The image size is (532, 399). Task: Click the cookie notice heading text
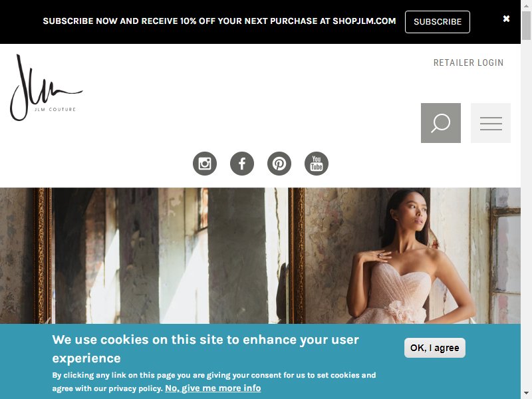(205, 348)
